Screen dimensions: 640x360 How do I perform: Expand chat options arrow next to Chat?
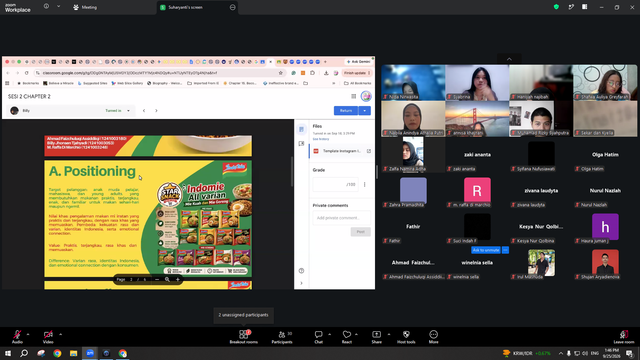point(329,334)
